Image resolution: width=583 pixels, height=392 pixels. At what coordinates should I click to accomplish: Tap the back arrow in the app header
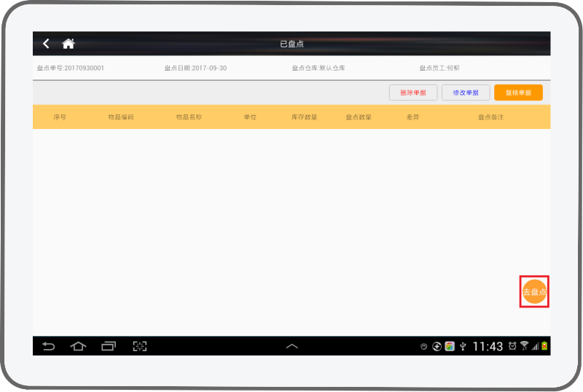[x=46, y=44]
